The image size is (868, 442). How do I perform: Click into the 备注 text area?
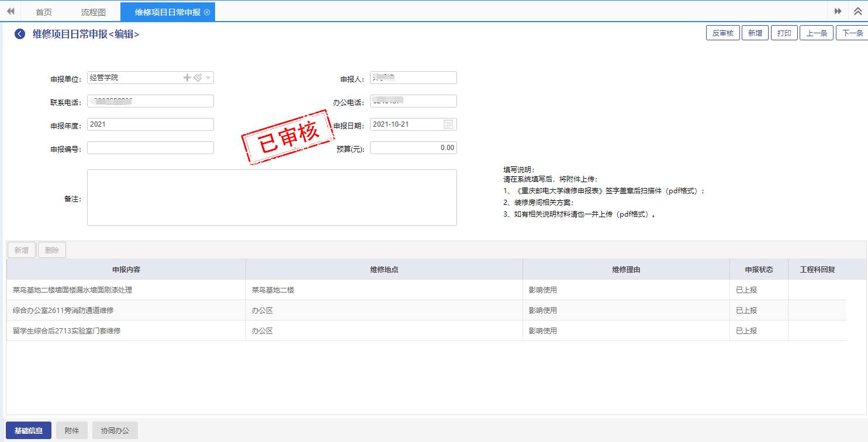pos(272,197)
